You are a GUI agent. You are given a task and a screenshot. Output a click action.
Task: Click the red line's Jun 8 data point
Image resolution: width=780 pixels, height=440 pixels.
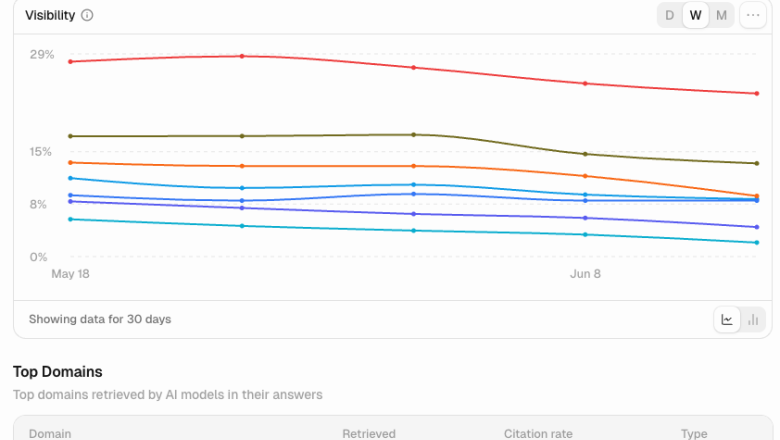coord(585,84)
